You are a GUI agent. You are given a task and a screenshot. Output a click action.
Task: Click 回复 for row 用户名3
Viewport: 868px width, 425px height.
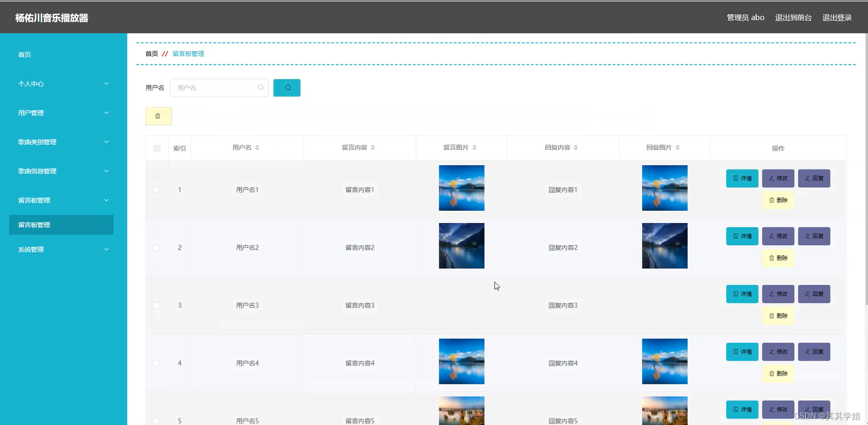[x=814, y=294]
